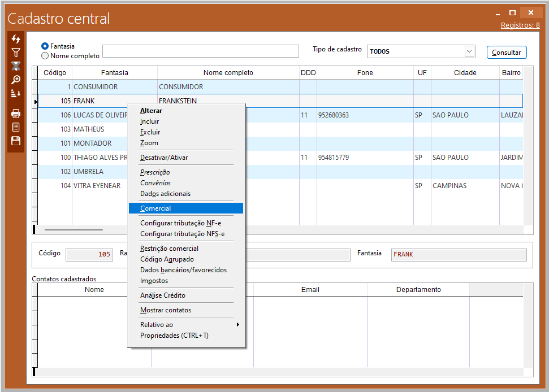Open the filter funnel tool

click(16, 53)
